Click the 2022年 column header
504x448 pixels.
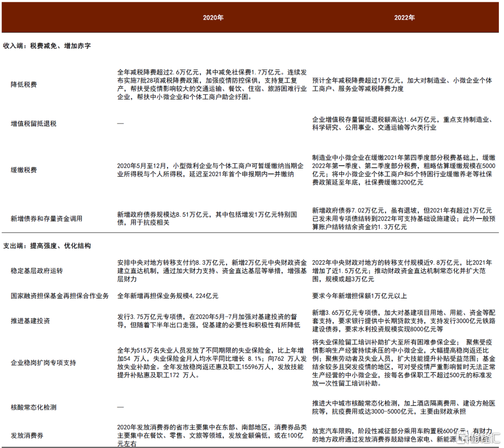point(404,18)
